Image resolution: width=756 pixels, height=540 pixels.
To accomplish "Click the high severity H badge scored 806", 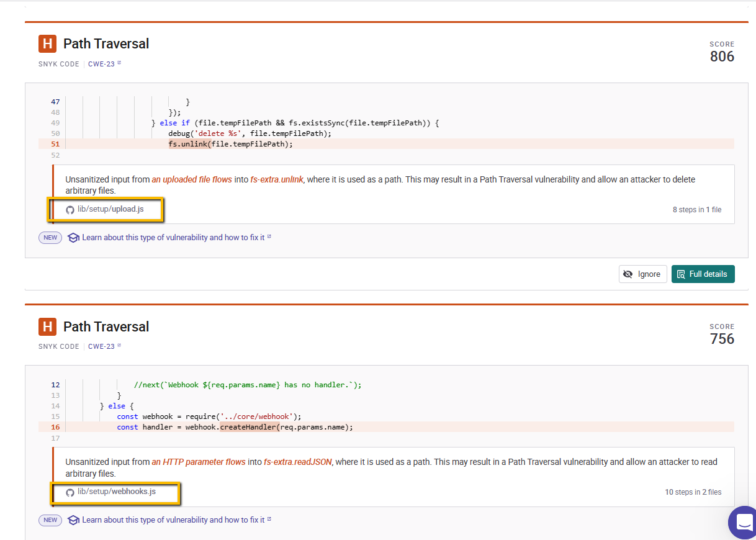I will [47, 44].
